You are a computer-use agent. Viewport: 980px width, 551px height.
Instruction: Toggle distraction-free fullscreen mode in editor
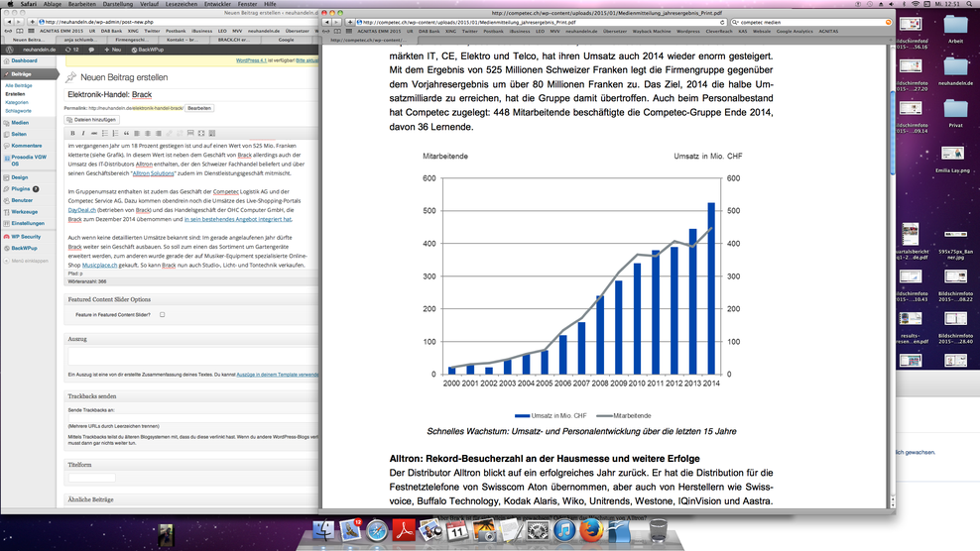click(x=201, y=133)
